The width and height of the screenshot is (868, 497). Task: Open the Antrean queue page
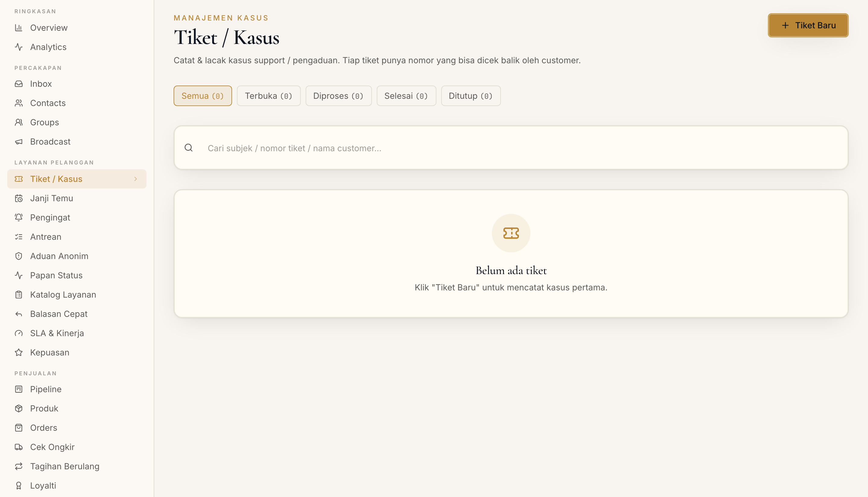click(77, 237)
